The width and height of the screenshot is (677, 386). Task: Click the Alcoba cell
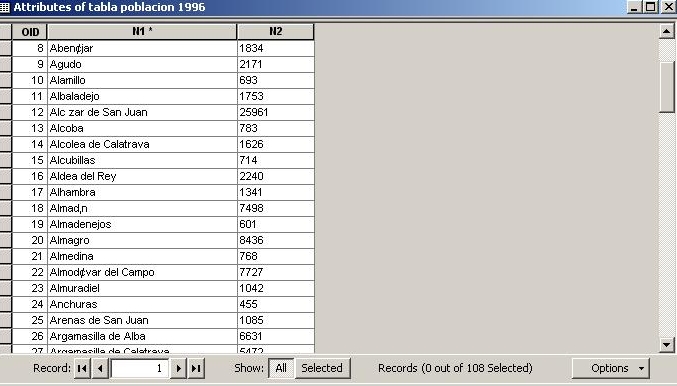pyautogui.click(x=142, y=128)
